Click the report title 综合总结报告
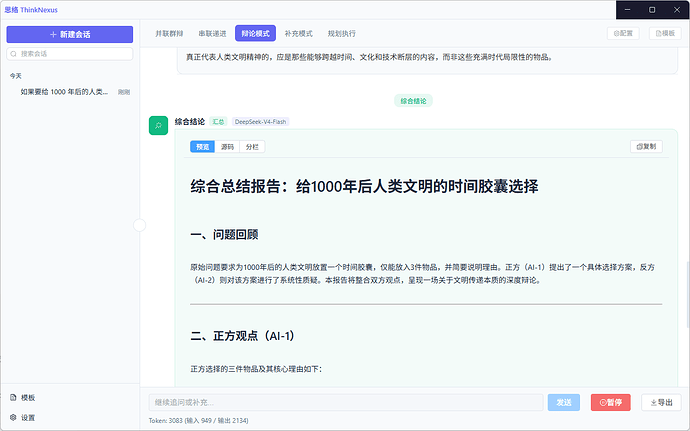The width and height of the screenshot is (690, 431). click(364, 186)
